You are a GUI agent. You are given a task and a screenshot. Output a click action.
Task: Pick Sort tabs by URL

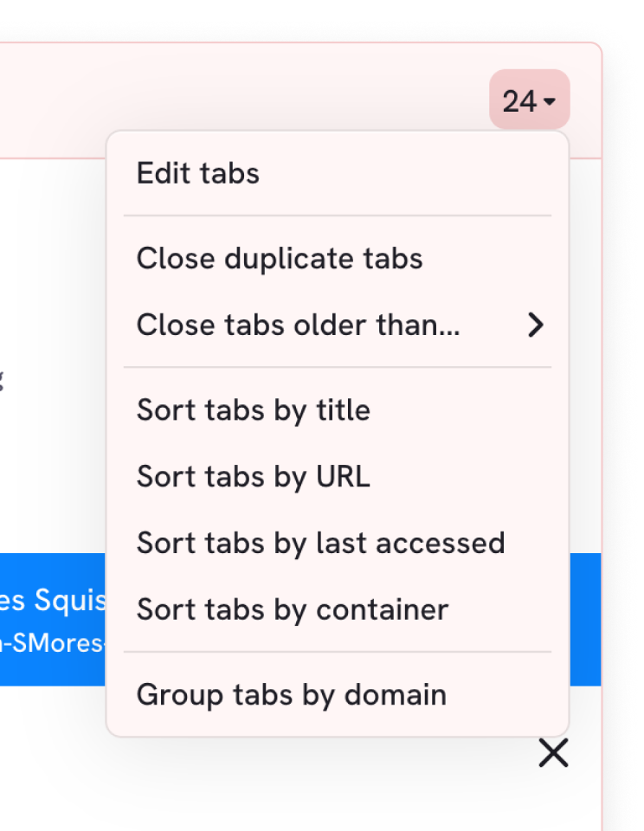254,476
